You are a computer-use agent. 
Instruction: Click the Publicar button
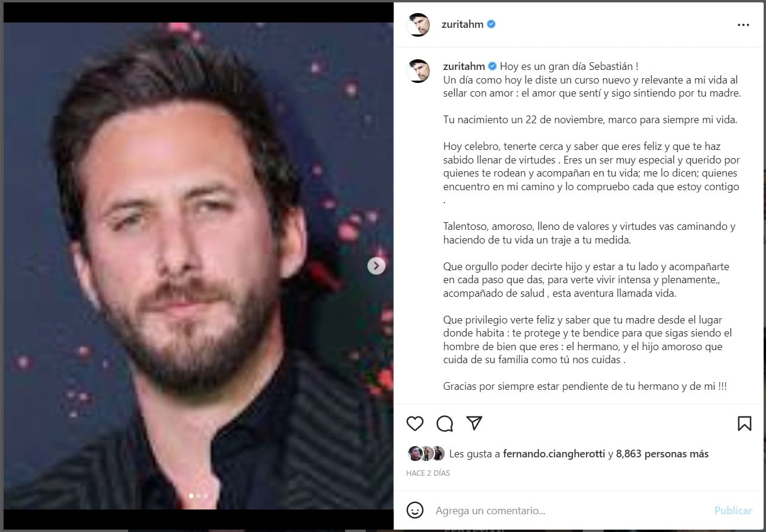(x=733, y=510)
